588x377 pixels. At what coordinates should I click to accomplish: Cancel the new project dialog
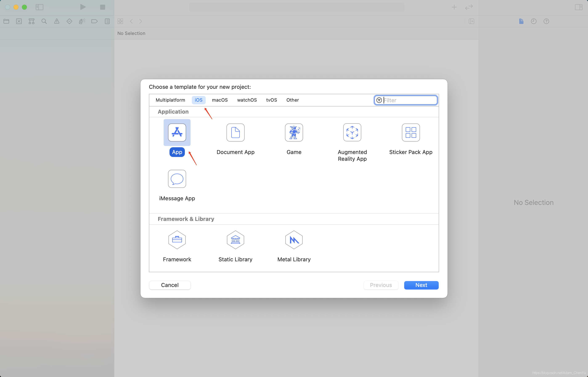pyautogui.click(x=170, y=285)
